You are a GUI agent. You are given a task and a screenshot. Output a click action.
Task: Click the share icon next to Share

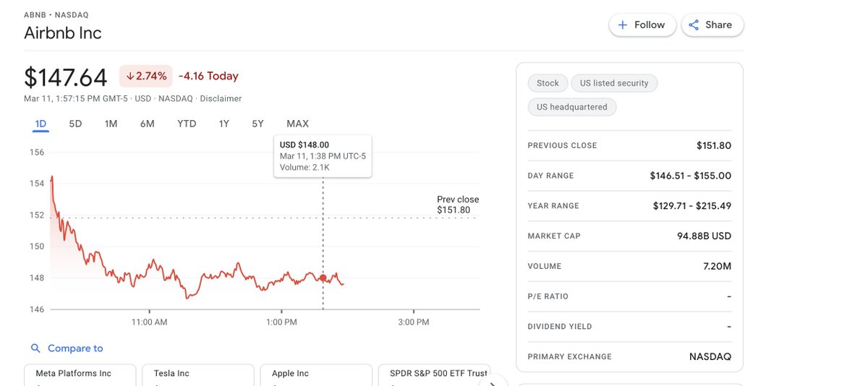pyautogui.click(x=694, y=25)
